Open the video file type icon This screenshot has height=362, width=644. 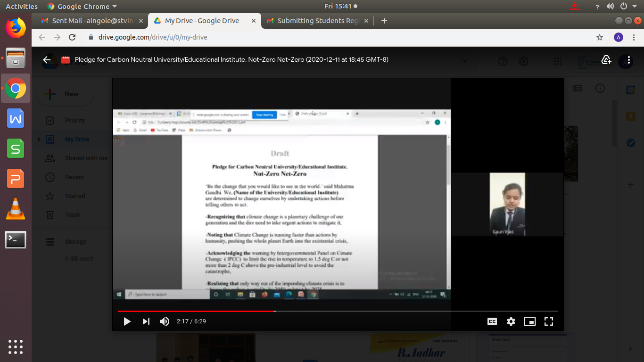66,60
